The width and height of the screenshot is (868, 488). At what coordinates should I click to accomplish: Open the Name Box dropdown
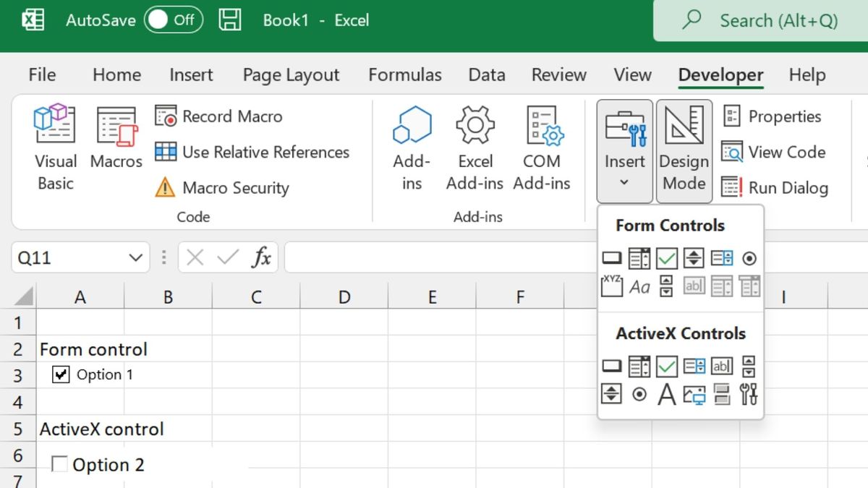135,257
